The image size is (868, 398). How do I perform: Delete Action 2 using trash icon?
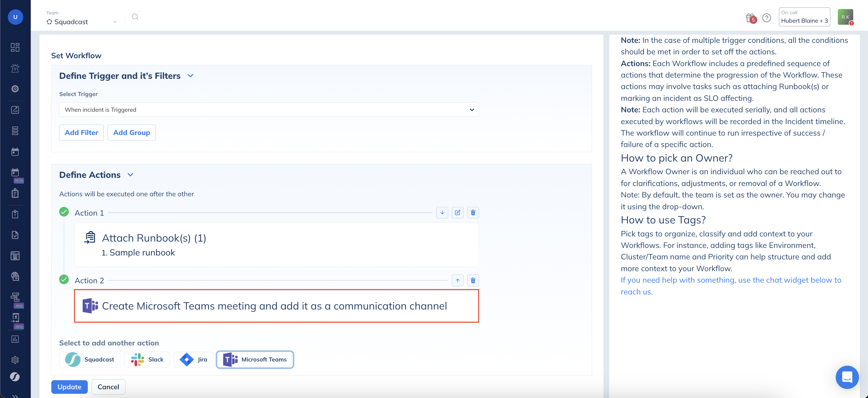pyautogui.click(x=473, y=280)
